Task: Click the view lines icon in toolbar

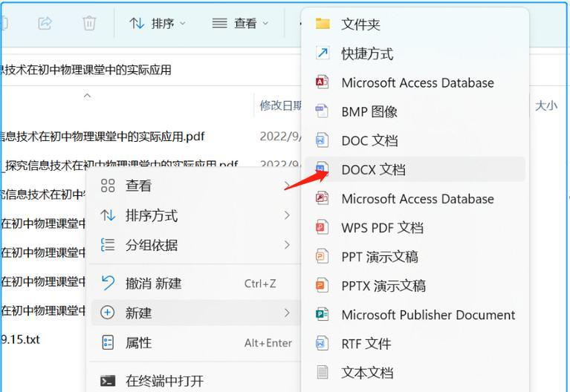Action: tap(219, 23)
